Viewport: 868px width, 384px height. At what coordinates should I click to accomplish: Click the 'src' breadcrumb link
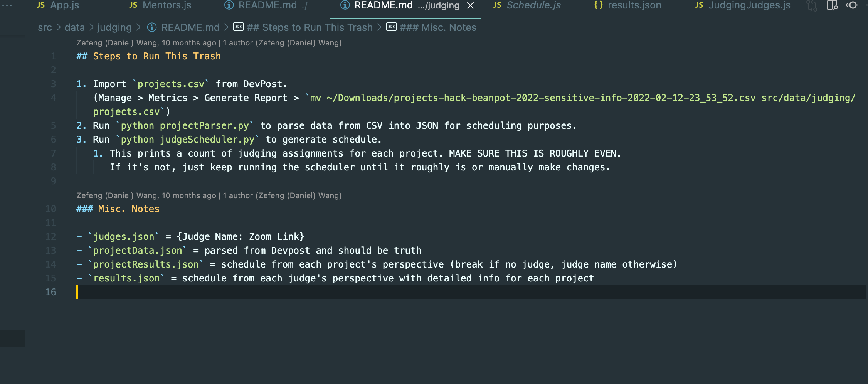[x=45, y=27]
